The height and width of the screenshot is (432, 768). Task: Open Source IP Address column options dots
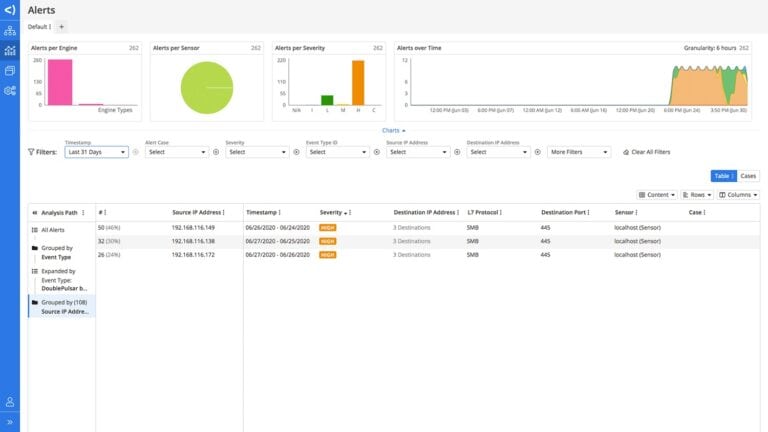click(224, 213)
